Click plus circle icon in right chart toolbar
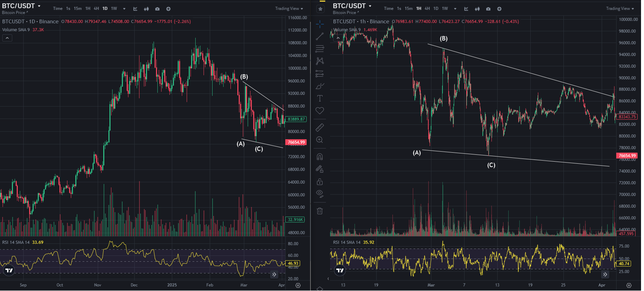Viewport: 644px width, 291px height. 499,8
